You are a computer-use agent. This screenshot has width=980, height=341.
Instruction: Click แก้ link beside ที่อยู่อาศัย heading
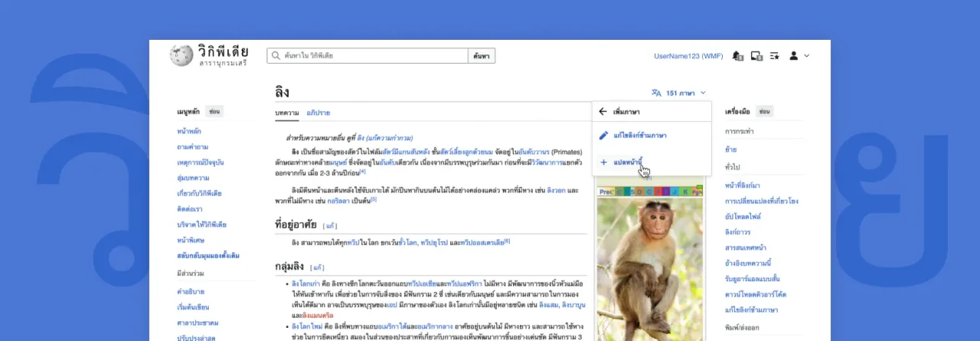pos(328,226)
